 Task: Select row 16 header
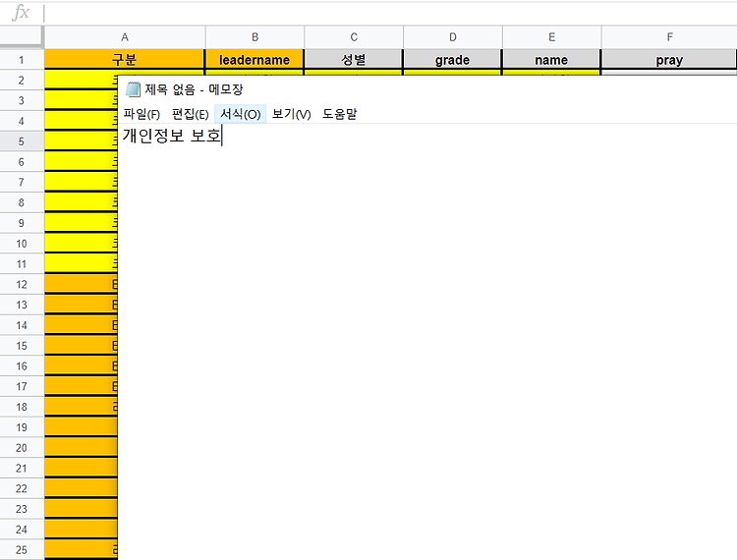point(22,366)
